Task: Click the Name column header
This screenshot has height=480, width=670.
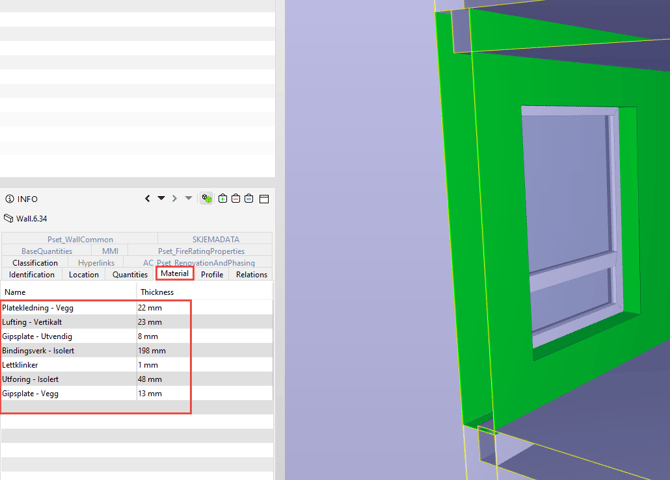Action: (x=15, y=292)
